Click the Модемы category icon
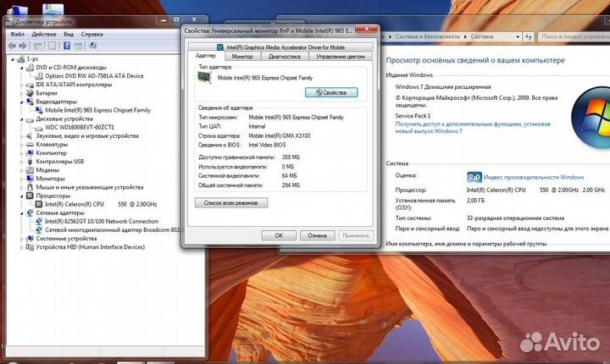The height and width of the screenshot is (364, 610). [x=30, y=170]
